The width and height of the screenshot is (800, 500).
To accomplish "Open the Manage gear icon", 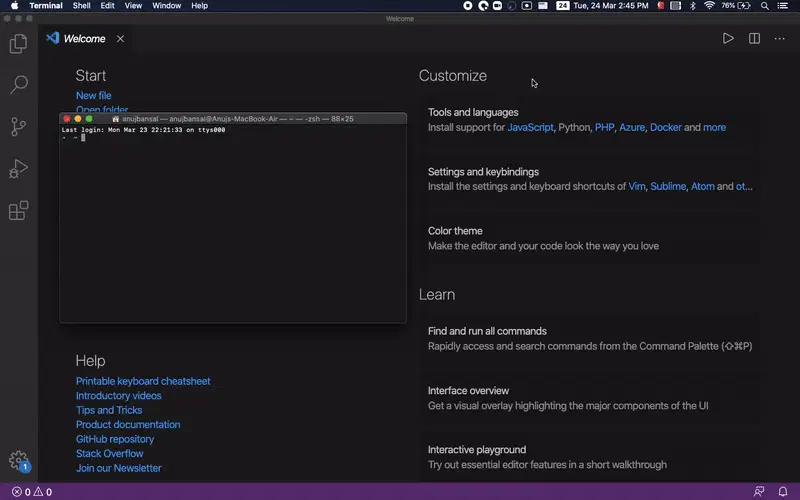I will click(18, 460).
